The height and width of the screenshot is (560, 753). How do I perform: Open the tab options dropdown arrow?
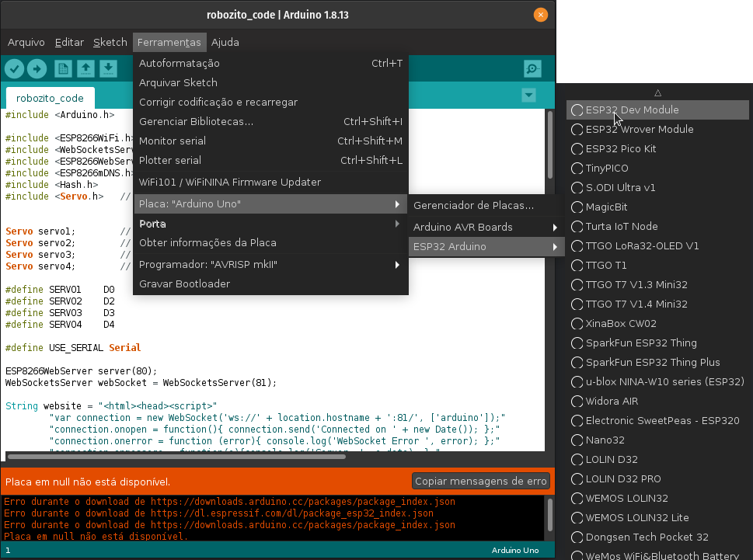[528, 95]
